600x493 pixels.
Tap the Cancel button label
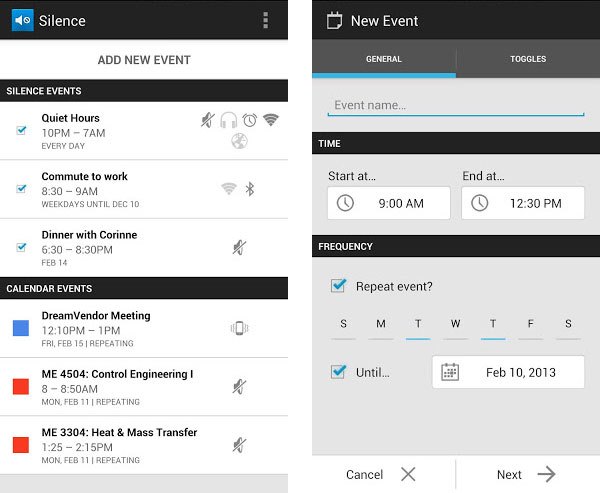click(364, 475)
